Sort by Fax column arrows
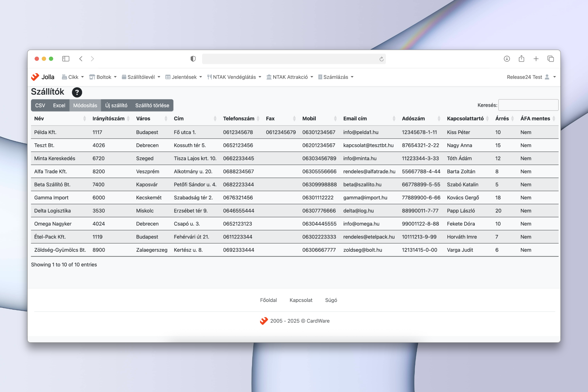Screen dimensions: 588x392 pyautogui.click(x=294, y=119)
